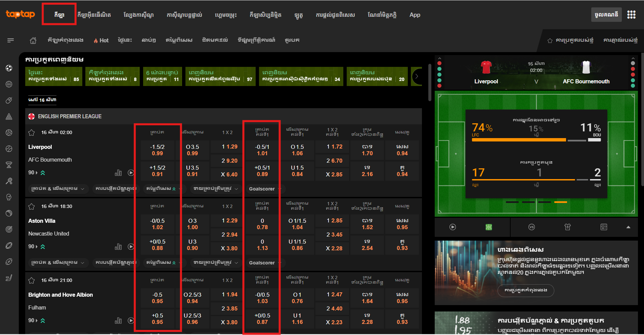
Task: Click the match list vertical scrollbar
Action: [x=430, y=82]
